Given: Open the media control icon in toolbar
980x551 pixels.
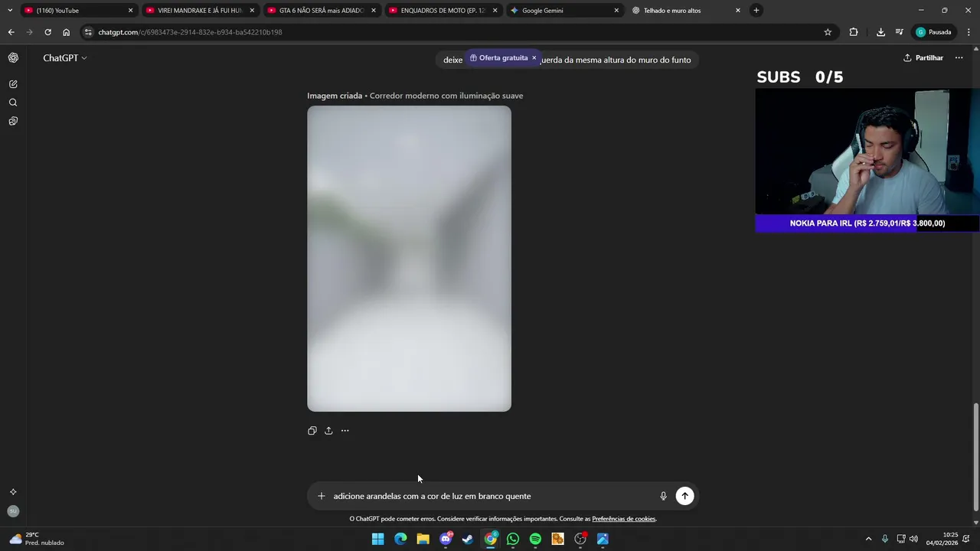Looking at the screenshot, I should point(900,32).
